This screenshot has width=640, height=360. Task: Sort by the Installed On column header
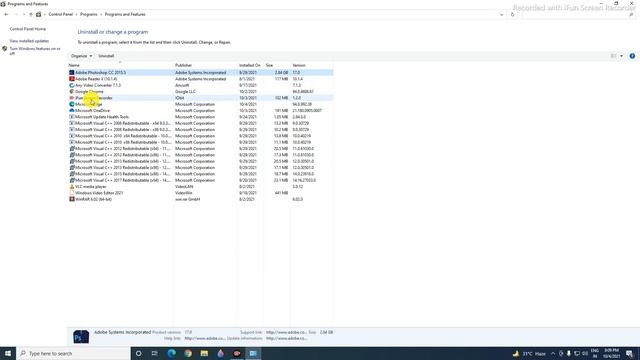coord(250,65)
